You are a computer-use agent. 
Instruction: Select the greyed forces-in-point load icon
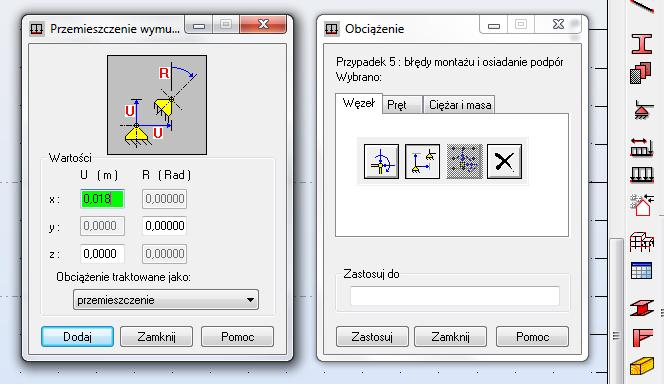[464, 161]
